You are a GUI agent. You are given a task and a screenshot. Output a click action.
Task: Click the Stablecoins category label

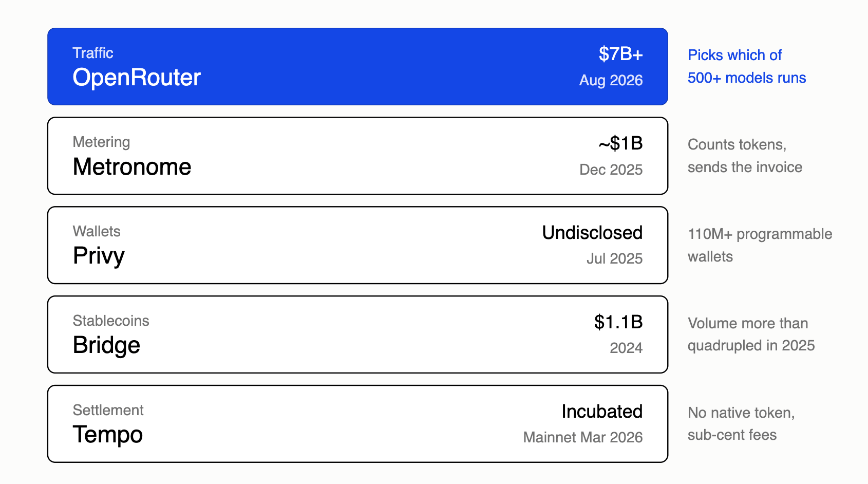pyautogui.click(x=111, y=321)
